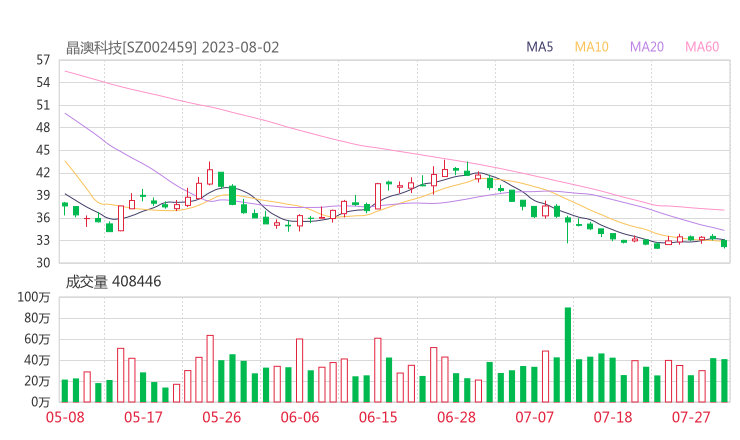Screen dimensions: 740x440
Task: Click the 57 price axis label
Action: [43, 60]
